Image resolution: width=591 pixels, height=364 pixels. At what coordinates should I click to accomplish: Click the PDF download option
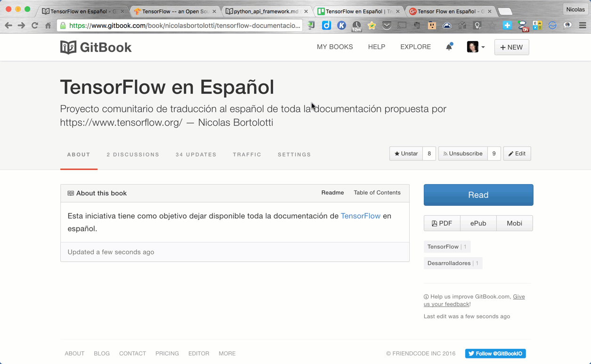click(442, 223)
